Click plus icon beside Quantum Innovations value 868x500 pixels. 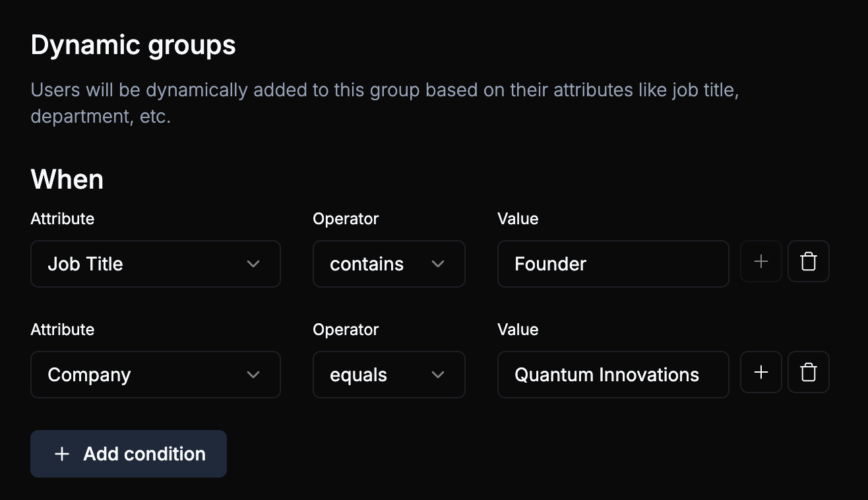pos(761,373)
